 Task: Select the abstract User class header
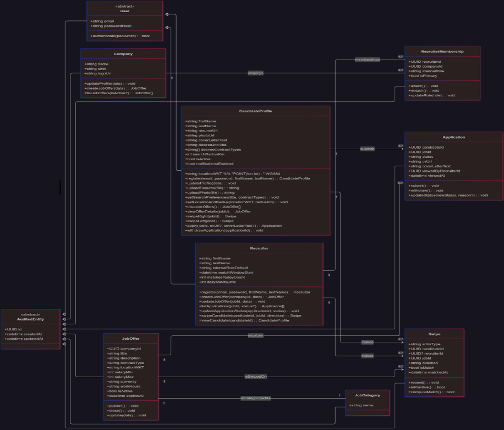pos(124,9)
